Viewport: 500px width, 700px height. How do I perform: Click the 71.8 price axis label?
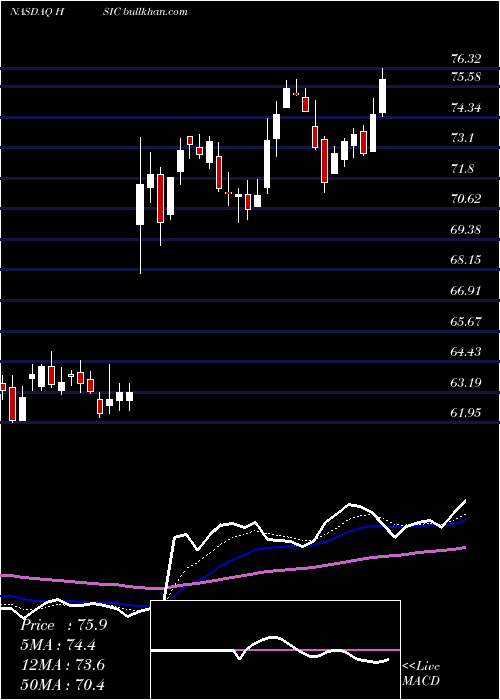tap(462, 169)
